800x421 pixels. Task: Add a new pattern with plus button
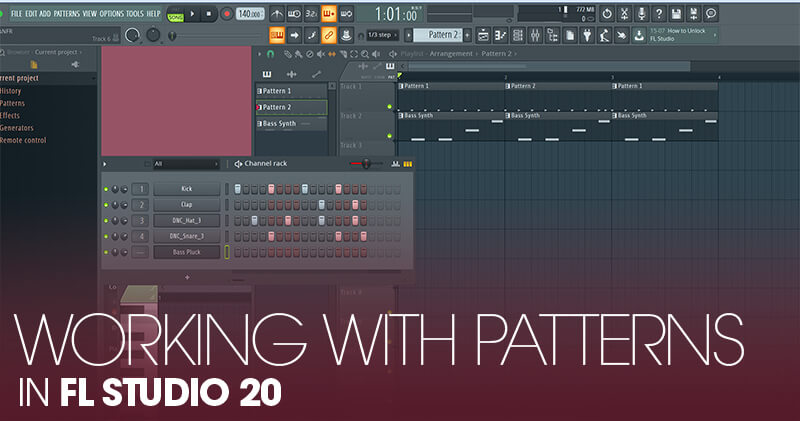click(467, 35)
